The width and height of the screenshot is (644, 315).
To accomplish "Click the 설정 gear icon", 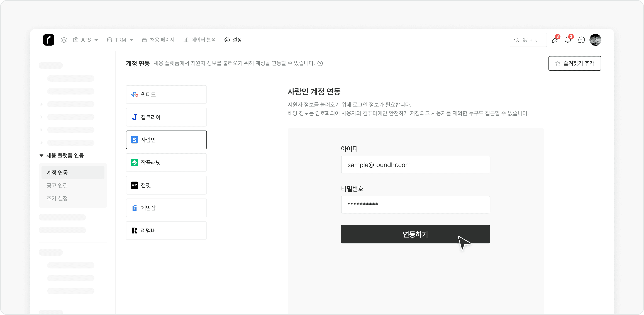I will pyautogui.click(x=227, y=40).
